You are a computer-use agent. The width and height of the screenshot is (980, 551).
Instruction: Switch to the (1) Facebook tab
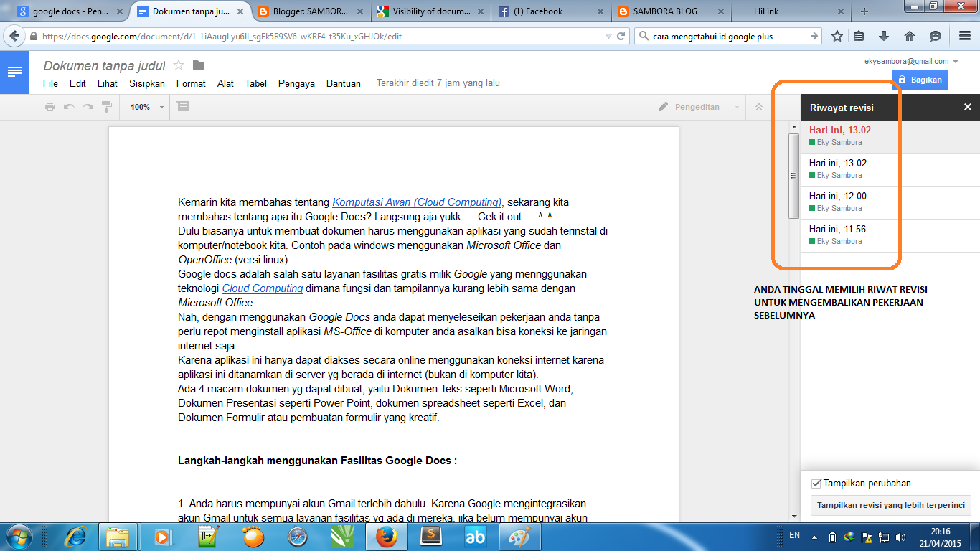[550, 11]
